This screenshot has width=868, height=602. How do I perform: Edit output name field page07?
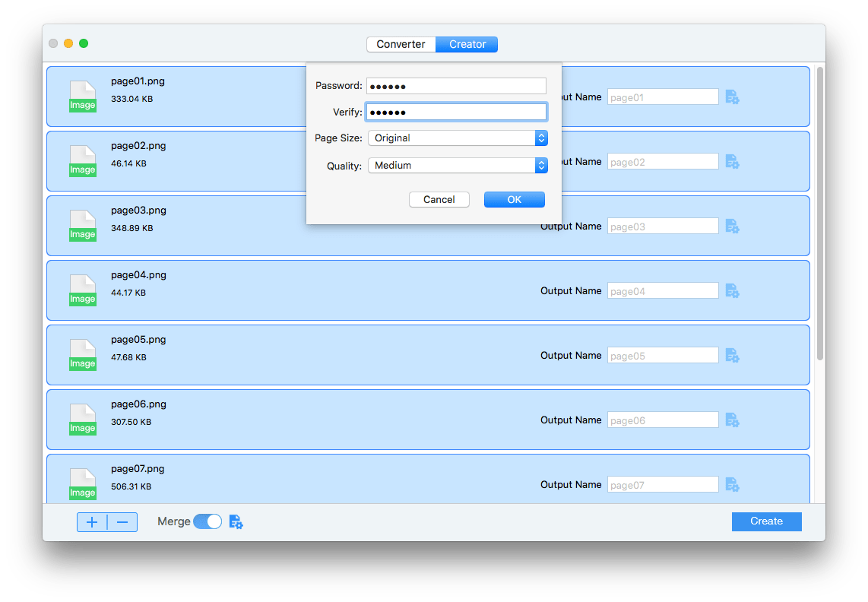pos(663,485)
